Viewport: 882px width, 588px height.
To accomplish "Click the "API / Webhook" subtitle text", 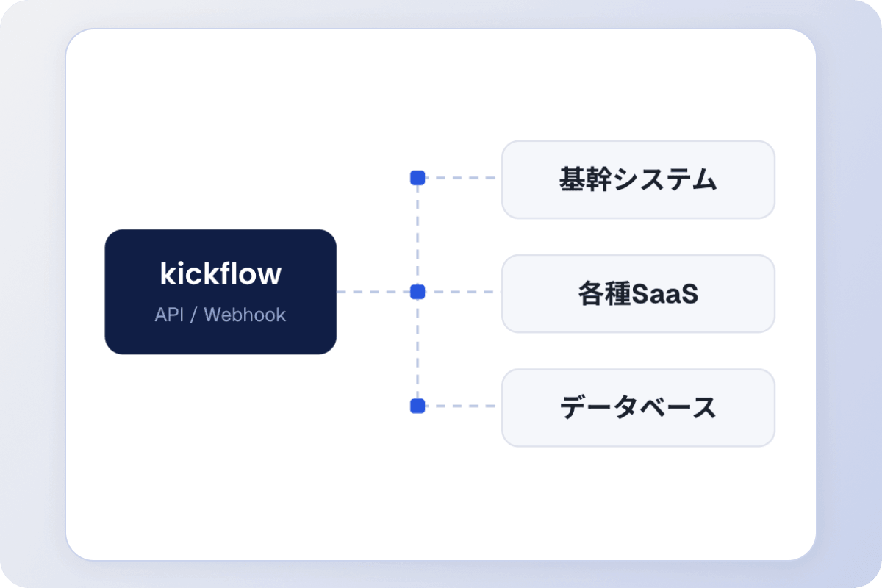I will pos(220,315).
